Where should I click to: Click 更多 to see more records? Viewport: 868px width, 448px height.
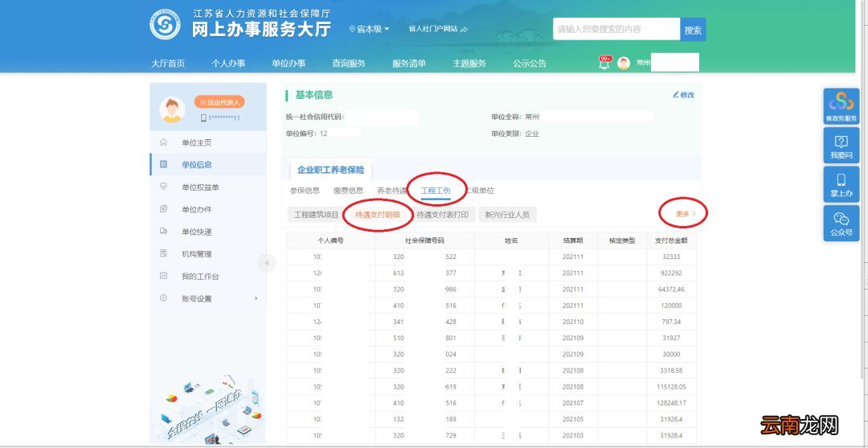pyautogui.click(x=686, y=214)
